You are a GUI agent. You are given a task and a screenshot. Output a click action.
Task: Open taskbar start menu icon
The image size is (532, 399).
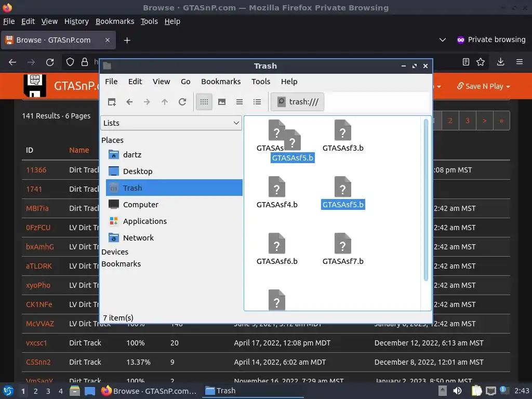coord(8,391)
